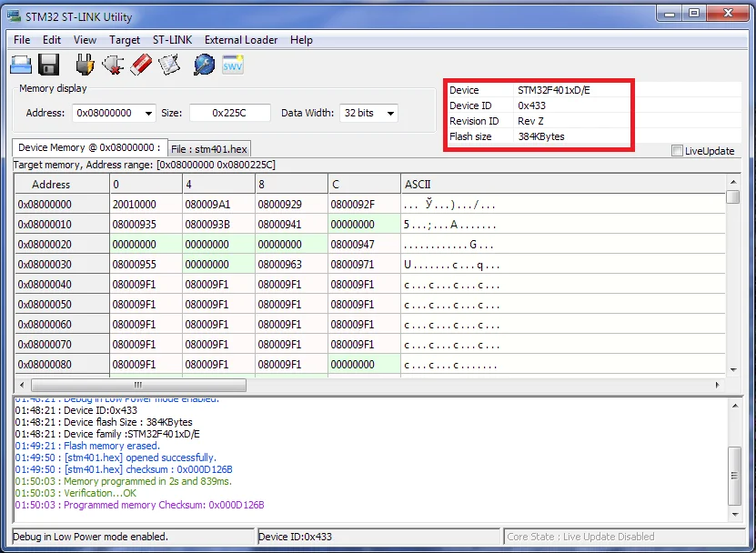Click the Save file floppy icon

point(49,65)
